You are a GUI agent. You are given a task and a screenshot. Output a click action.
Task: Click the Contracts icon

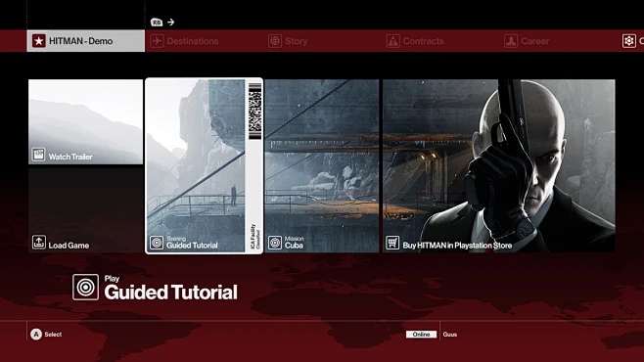393,41
